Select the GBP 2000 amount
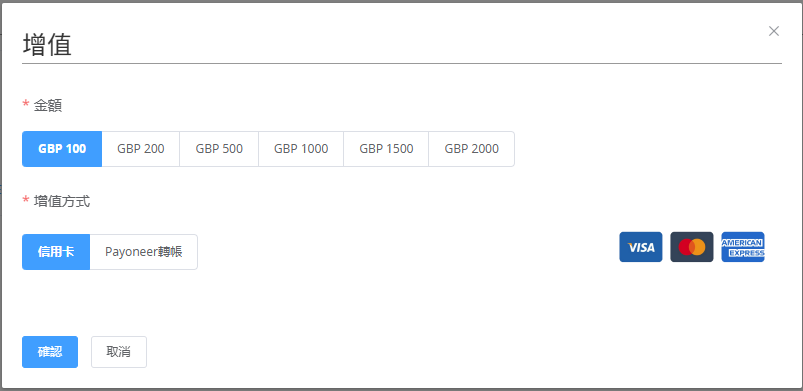 point(472,149)
